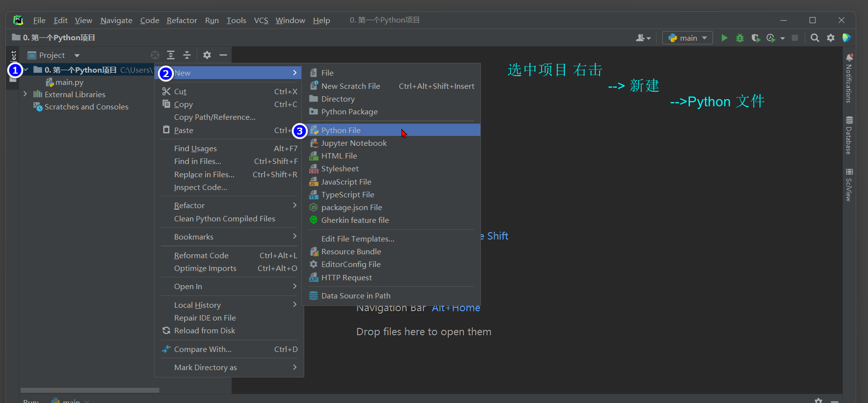Click Select Opened File target icon
The height and width of the screenshot is (403, 868).
tap(155, 55)
